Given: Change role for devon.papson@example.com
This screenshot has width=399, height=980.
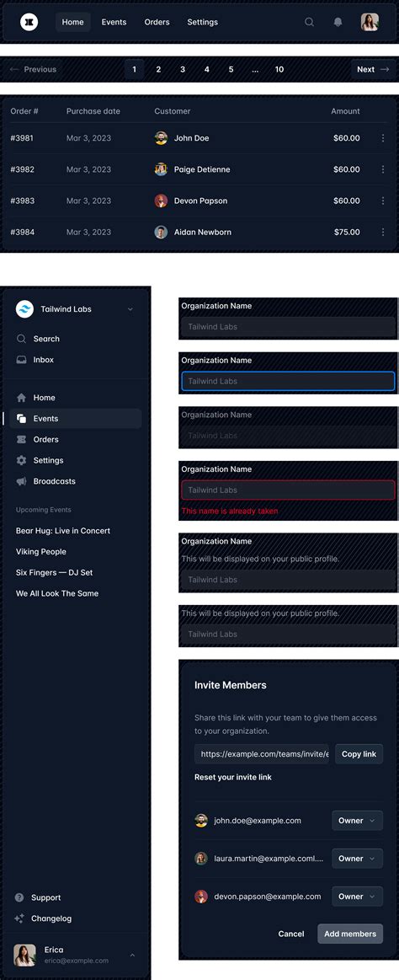Looking at the screenshot, I should (x=357, y=897).
